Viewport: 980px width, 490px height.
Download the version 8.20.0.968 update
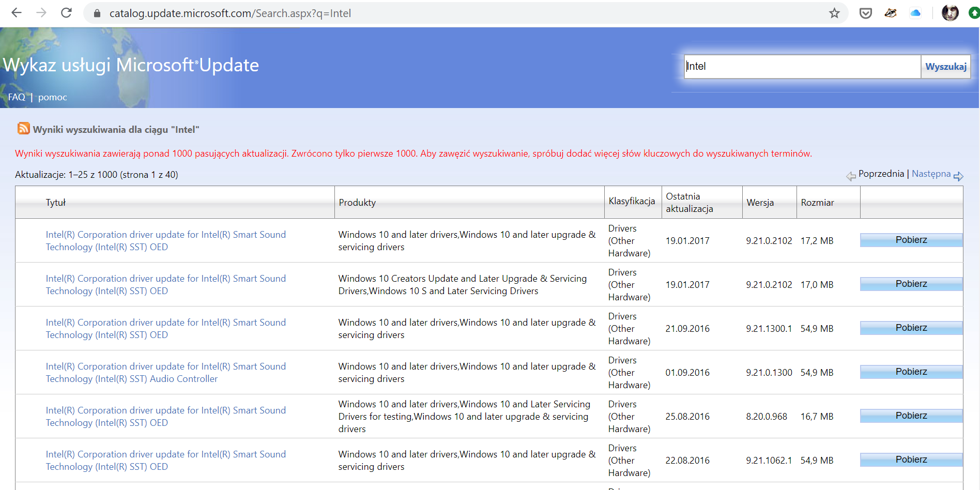(x=911, y=416)
